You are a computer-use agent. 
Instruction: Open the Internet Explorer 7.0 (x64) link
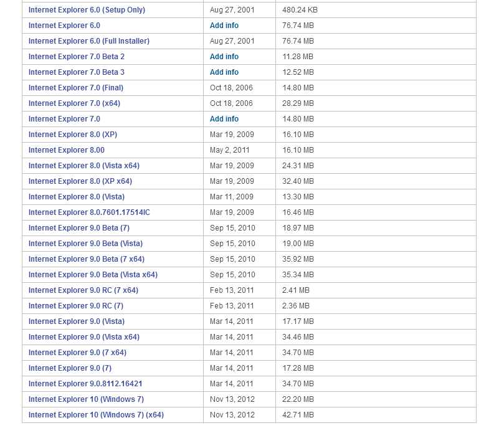[x=74, y=103]
